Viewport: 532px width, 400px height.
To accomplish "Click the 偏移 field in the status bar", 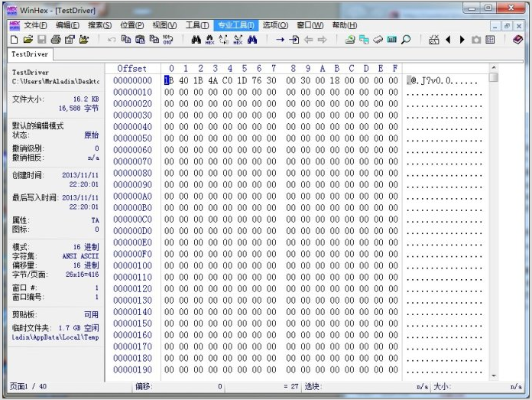I will 179,386.
